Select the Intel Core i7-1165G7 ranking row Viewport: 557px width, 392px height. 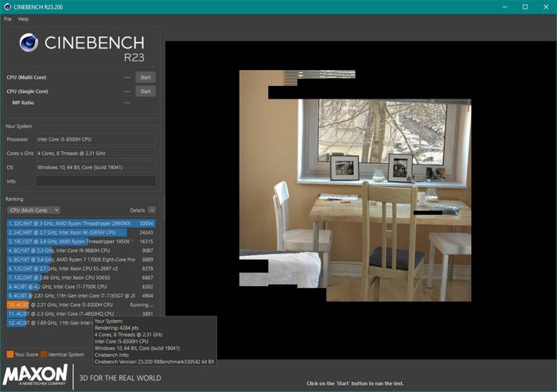click(x=81, y=296)
